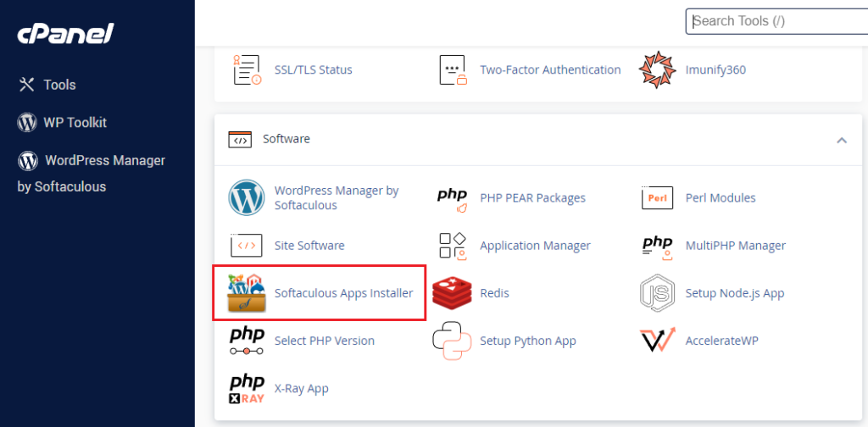Click the Setup Node.js App icon
Viewport: 868px width, 427px height.
click(x=657, y=293)
